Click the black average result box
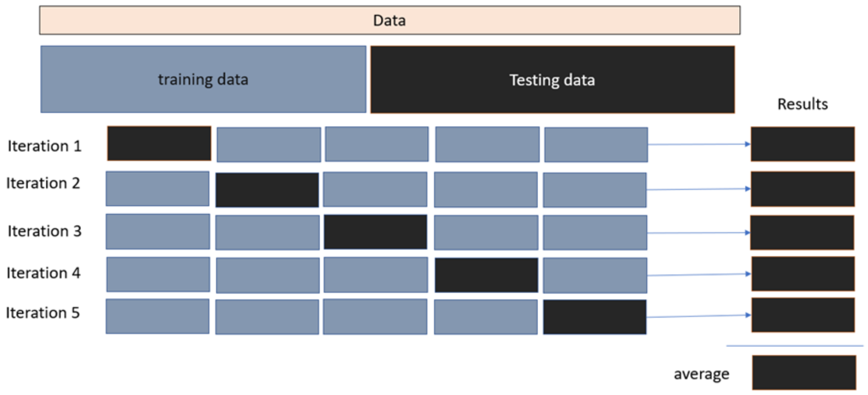The image size is (868, 395). pyautogui.click(x=804, y=373)
